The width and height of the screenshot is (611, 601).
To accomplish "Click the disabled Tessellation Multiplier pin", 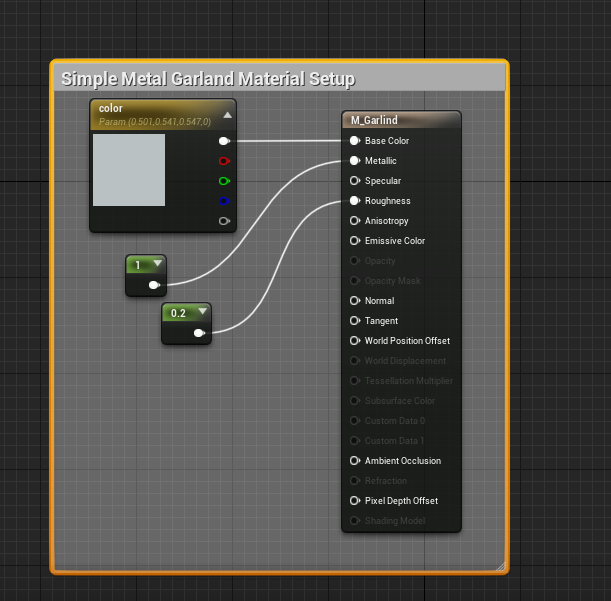I will coord(355,380).
